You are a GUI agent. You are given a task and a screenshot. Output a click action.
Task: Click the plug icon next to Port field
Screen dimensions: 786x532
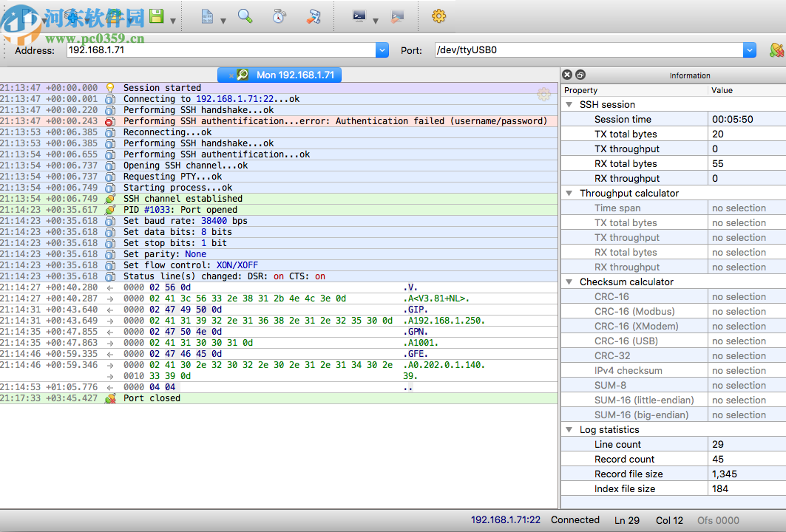[x=776, y=50]
